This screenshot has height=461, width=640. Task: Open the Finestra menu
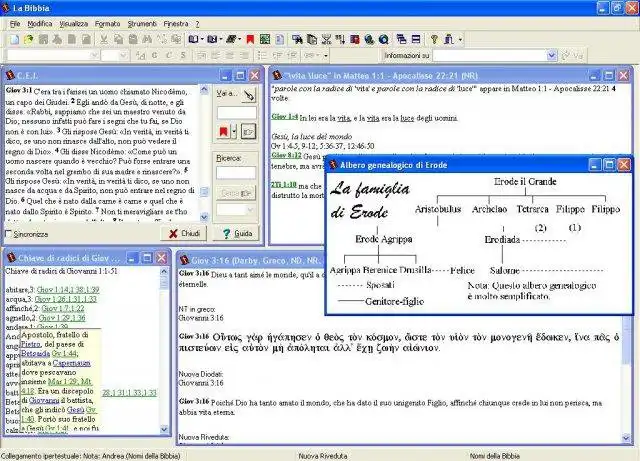pyautogui.click(x=176, y=24)
